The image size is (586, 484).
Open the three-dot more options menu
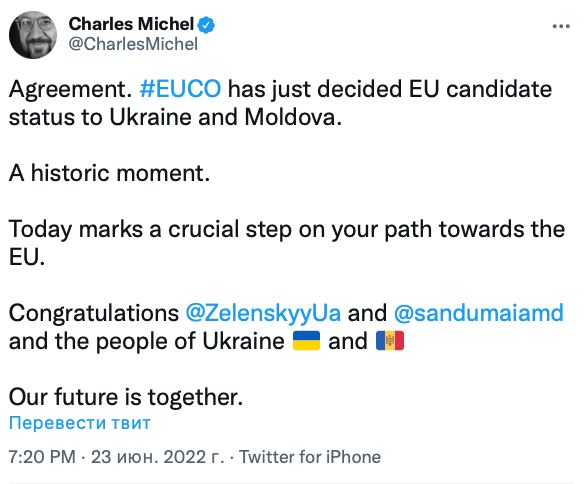click(x=561, y=26)
